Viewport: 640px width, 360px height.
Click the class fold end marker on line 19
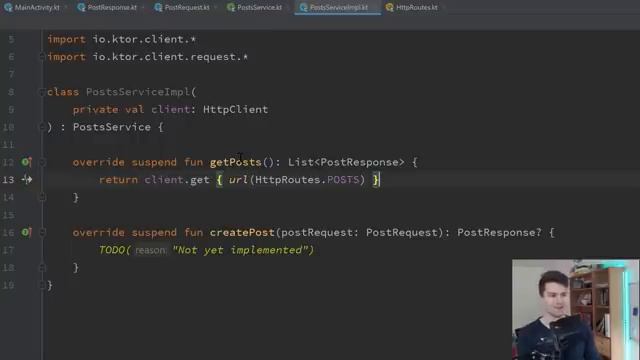42,285
